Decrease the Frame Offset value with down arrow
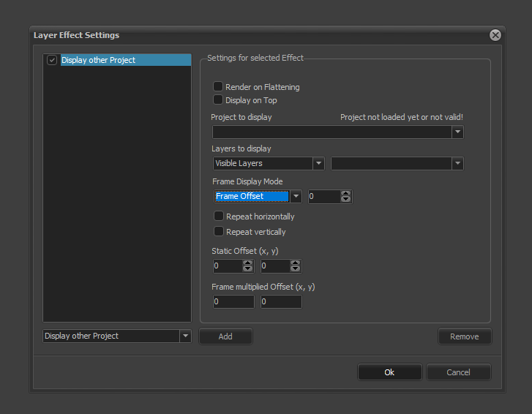 [346, 200]
